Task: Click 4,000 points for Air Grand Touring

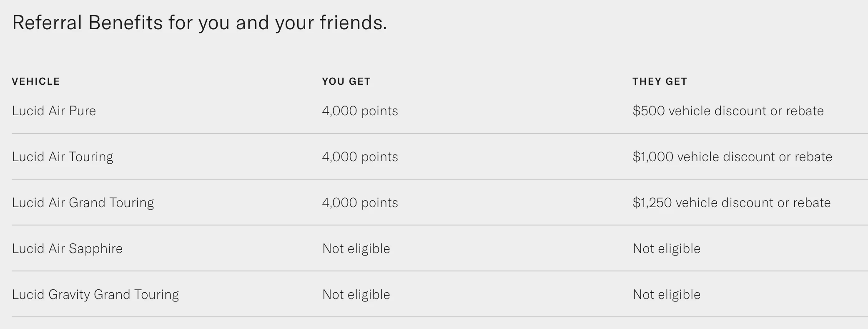Action: (360, 202)
